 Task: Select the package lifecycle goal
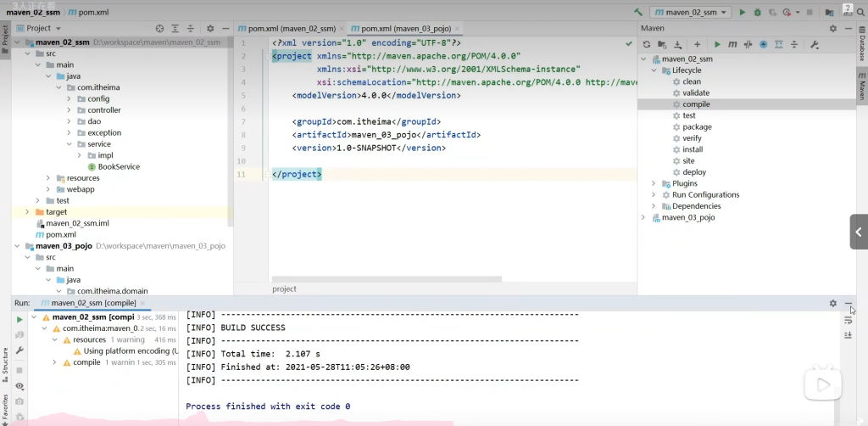coord(697,126)
